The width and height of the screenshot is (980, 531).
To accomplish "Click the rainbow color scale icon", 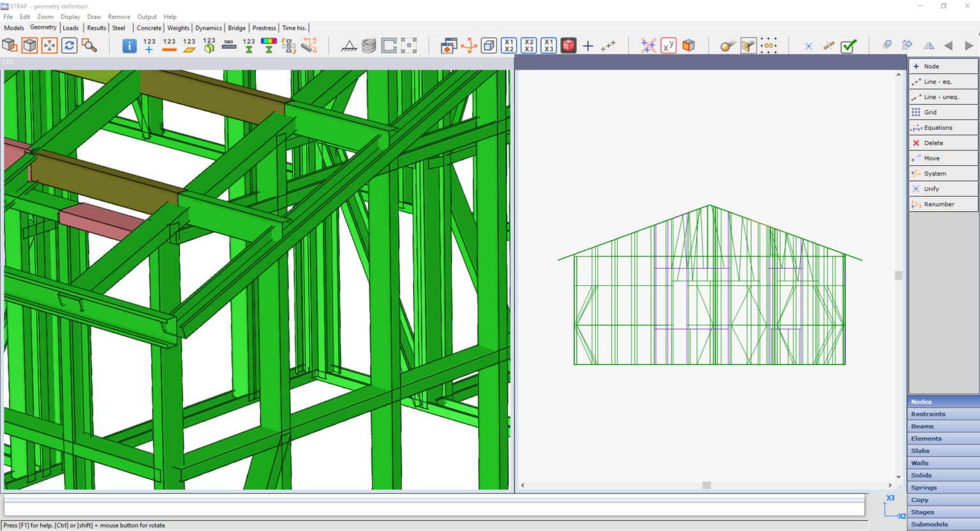I will [x=269, y=45].
